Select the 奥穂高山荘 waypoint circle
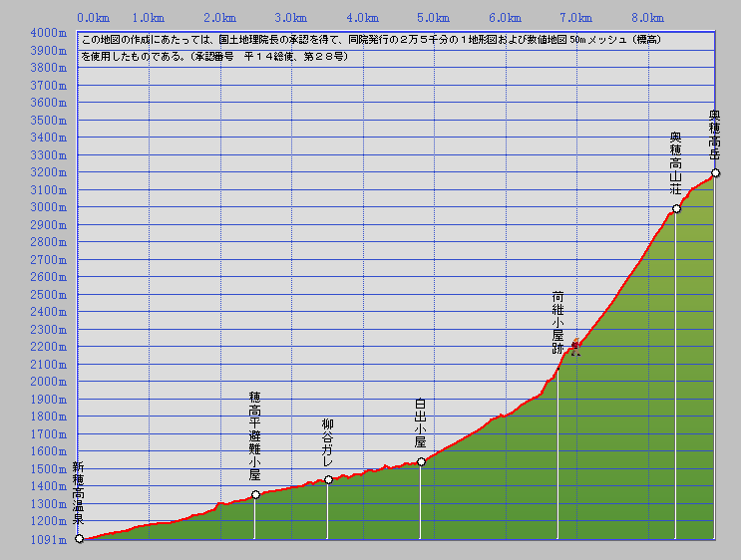 (x=676, y=208)
